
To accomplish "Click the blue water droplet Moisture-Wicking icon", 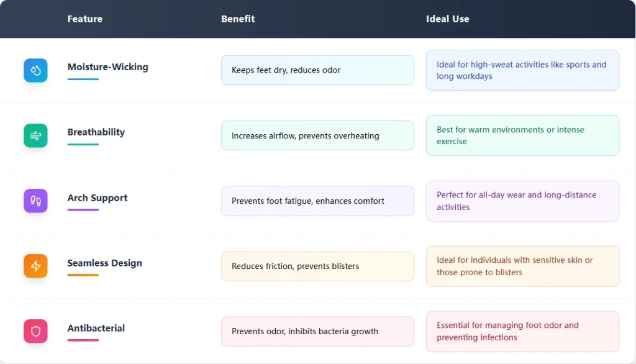I will pos(35,70).
